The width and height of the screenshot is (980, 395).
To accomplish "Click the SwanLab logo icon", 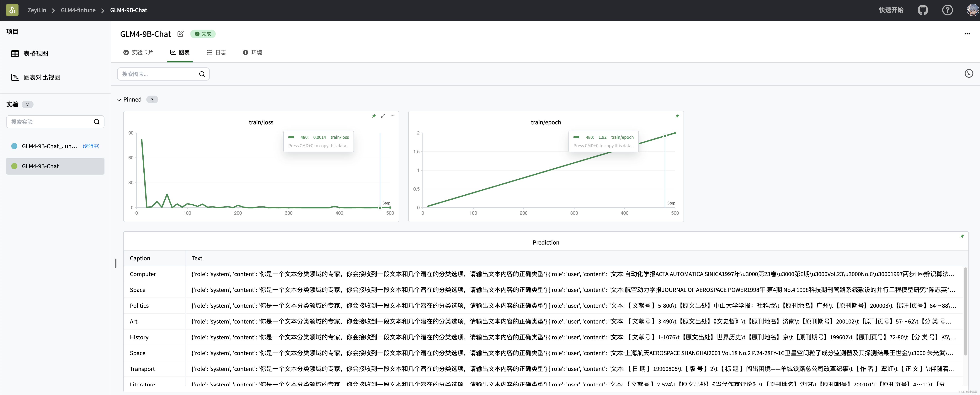I will tap(12, 10).
